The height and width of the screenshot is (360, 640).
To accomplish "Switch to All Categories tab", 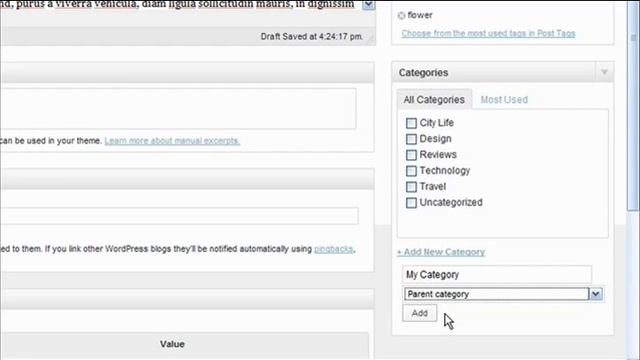I will click(434, 100).
